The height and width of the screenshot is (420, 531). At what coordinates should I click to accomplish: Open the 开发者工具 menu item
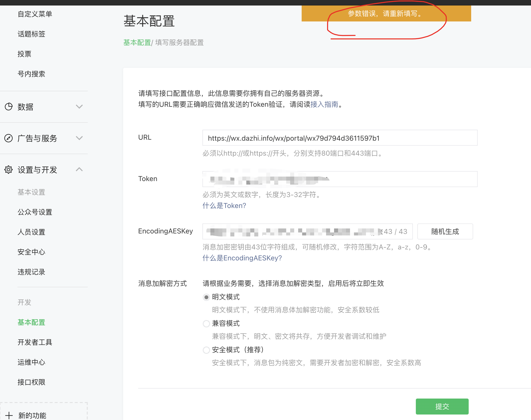tap(35, 342)
